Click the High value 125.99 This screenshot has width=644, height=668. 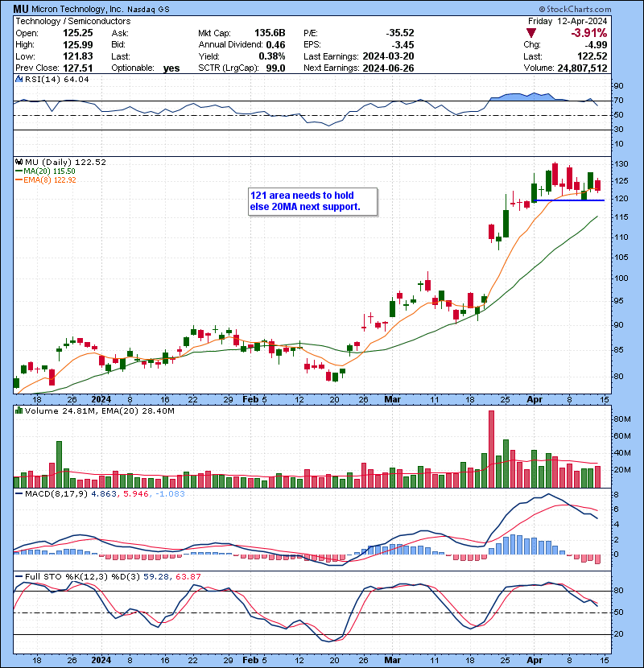pos(77,45)
